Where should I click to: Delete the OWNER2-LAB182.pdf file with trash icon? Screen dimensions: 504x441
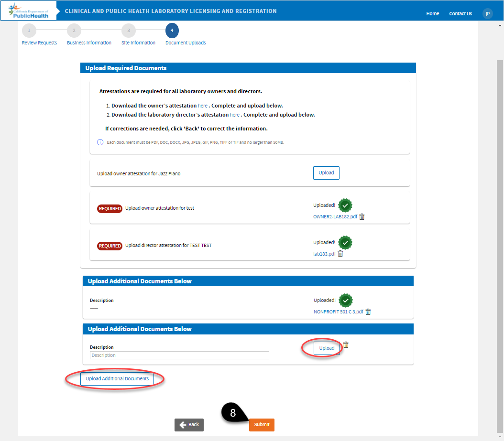362,216
